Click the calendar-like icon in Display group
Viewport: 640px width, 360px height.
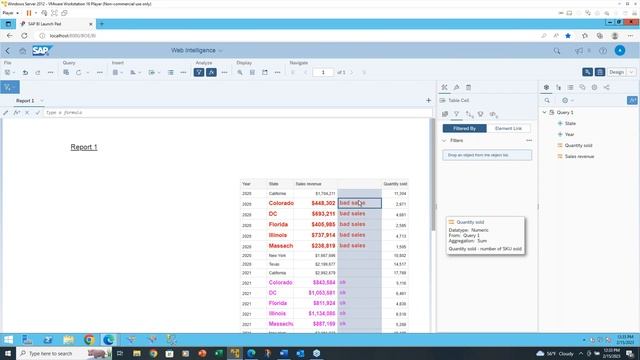coord(265,73)
